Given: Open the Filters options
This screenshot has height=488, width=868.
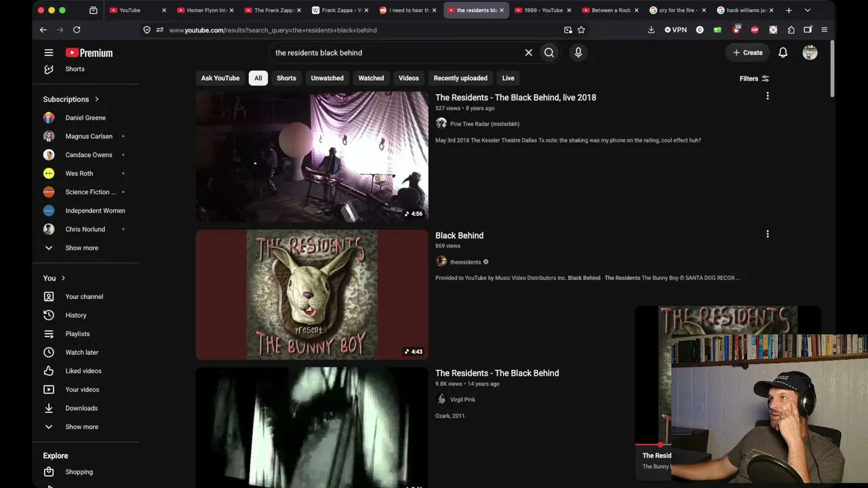Looking at the screenshot, I should tap(754, 79).
